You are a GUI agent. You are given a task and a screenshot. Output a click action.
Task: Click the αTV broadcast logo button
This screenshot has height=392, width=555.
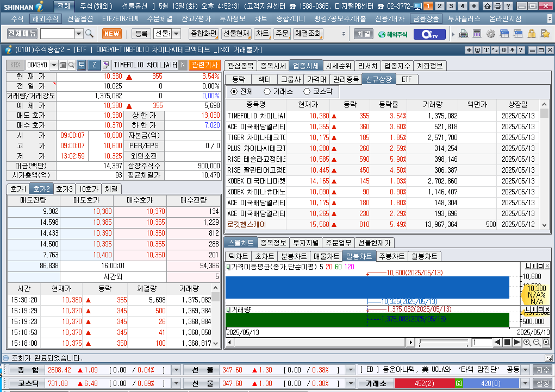(x=429, y=34)
